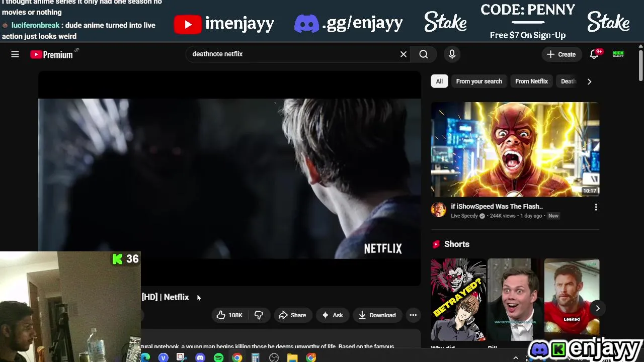The image size is (644, 362).
Task: Open the 'if iShowSpeed Was The Flash' title
Action: [x=497, y=206]
